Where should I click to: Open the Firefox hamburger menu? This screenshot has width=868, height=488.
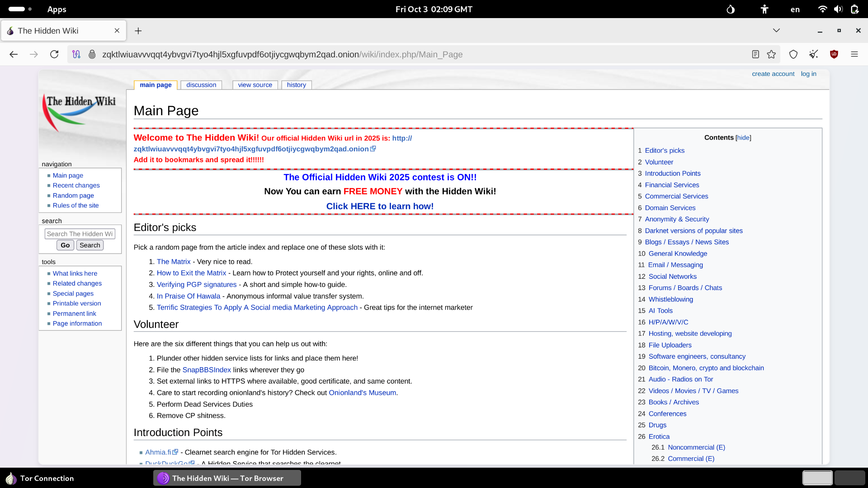[854, 54]
